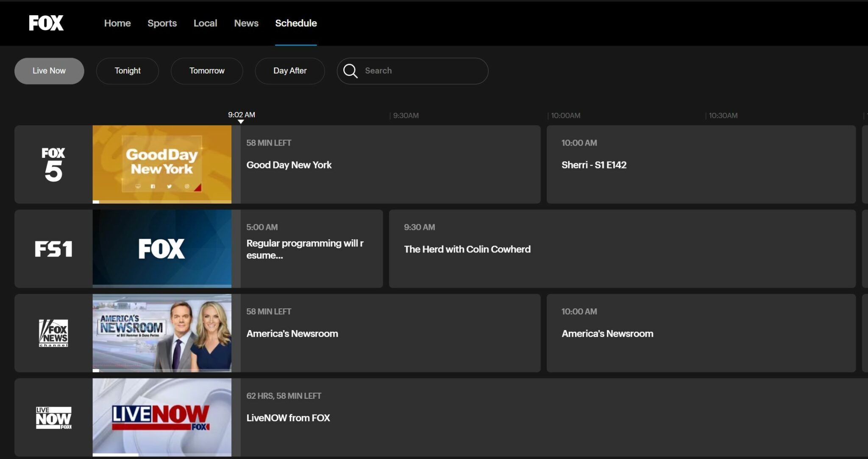Switch to Tonight schedule filter
The height and width of the screenshot is (459, 868).
click(127, 71)
